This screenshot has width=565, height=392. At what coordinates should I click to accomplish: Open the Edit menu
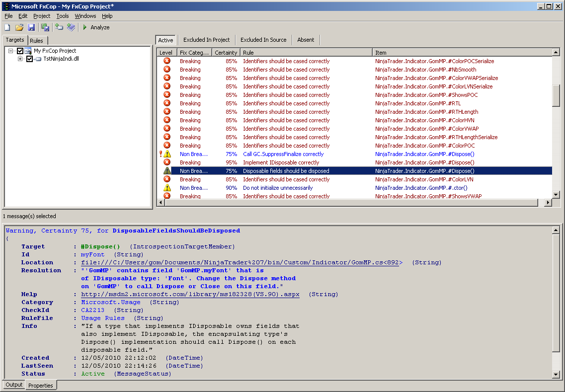click(23, 16)
